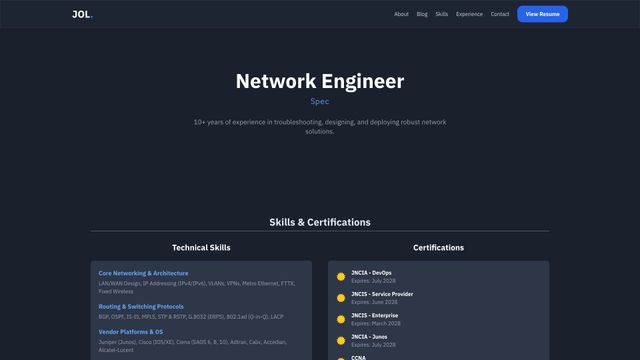Click the JNCIA - DevOps certification title
This screenshot has height=360, width=640.
point(371,273)
